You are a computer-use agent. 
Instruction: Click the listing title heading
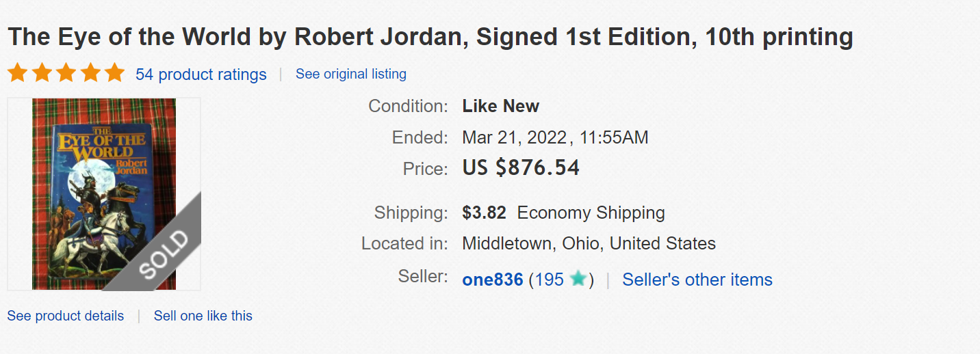point(430,37)
